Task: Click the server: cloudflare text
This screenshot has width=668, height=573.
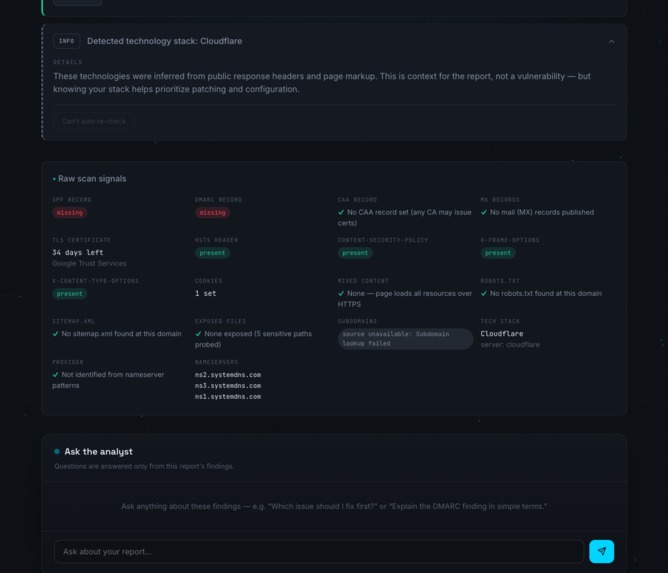Action: [510, 345]
